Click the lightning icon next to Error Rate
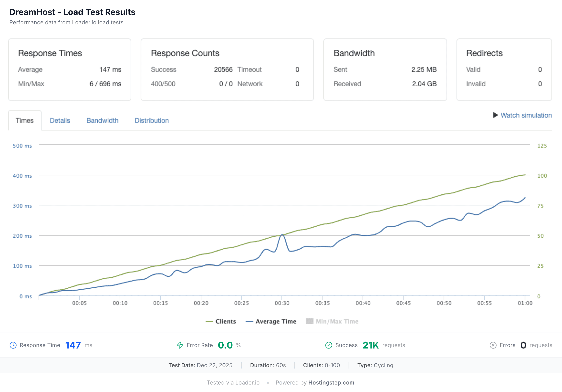 (180, 345)
